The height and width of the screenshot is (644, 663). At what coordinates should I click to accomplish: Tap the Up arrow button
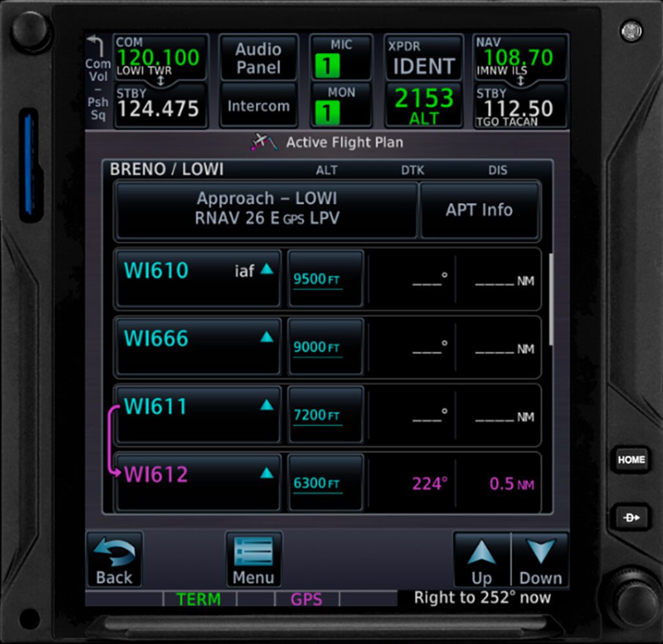482,559
